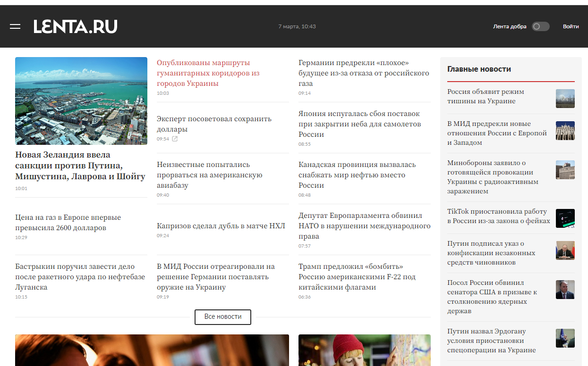588x366 pixels.
Task: Click the LENTA.RU logo
Action: point(75,26)
